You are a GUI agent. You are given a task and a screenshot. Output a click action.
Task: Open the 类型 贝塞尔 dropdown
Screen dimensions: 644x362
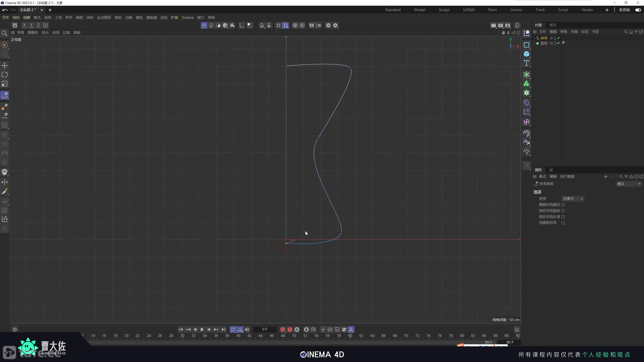(573, 199)
